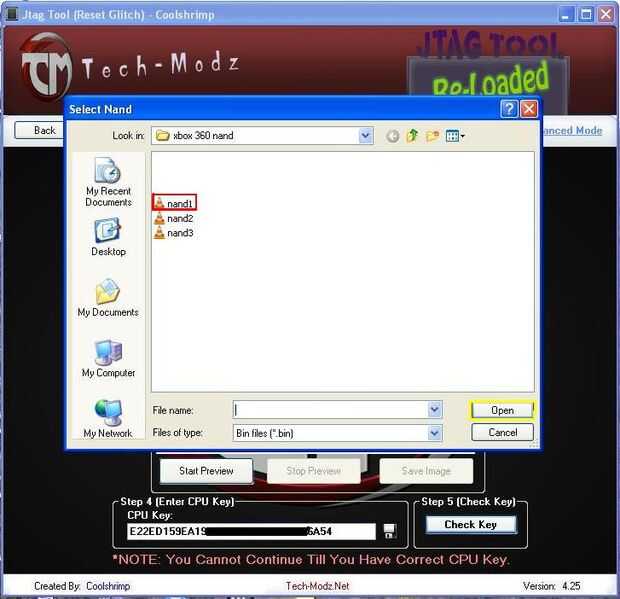Click the CPU Key input field
The height and width of the screenshot is (599, 620).
coord(251,531)
